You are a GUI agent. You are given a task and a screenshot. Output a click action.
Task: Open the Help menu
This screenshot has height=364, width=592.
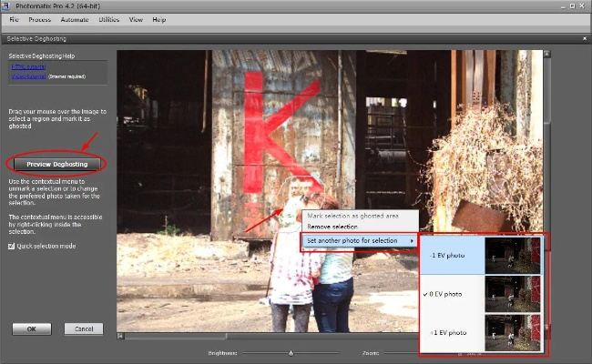tap(159, 19)
